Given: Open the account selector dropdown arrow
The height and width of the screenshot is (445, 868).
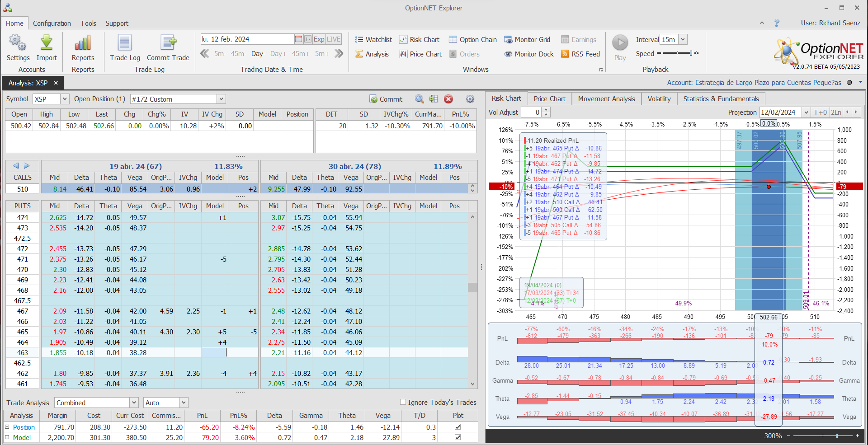Looking at the screenshot, I should pos(860,82).
